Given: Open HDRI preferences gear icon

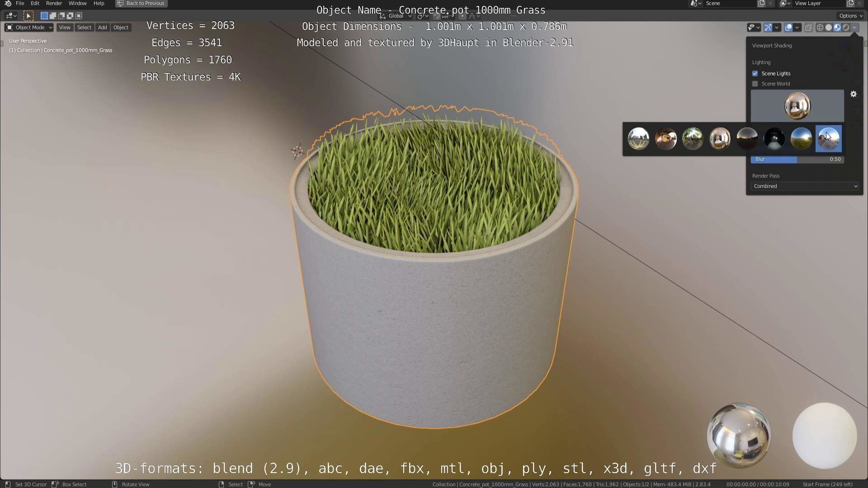Looking at the screenshot, I should coord(854,94).
